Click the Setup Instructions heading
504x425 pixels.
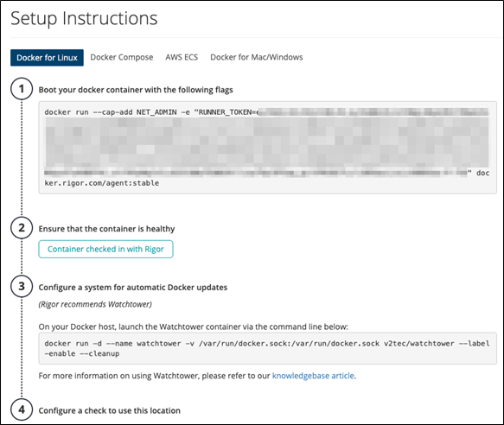pos(84,18)
